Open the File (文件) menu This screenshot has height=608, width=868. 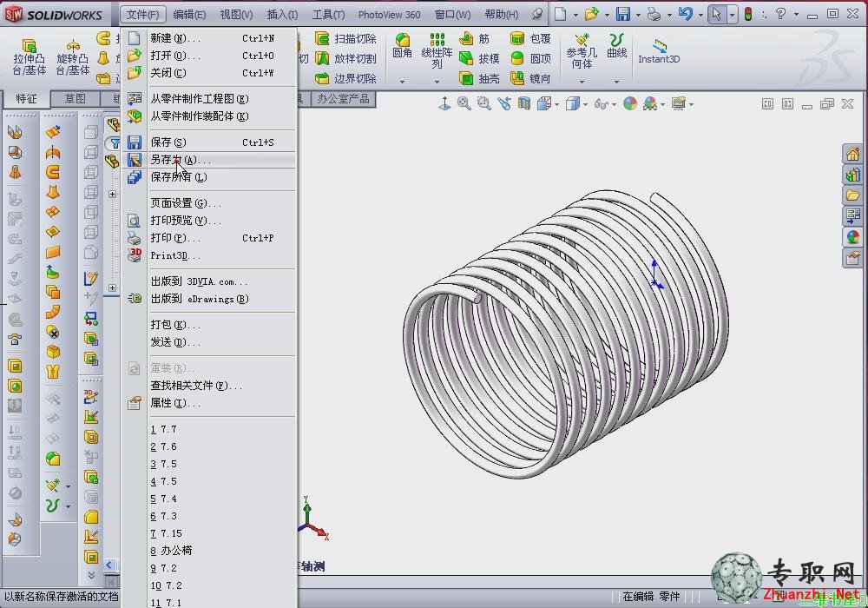click(x=142, y=15)
